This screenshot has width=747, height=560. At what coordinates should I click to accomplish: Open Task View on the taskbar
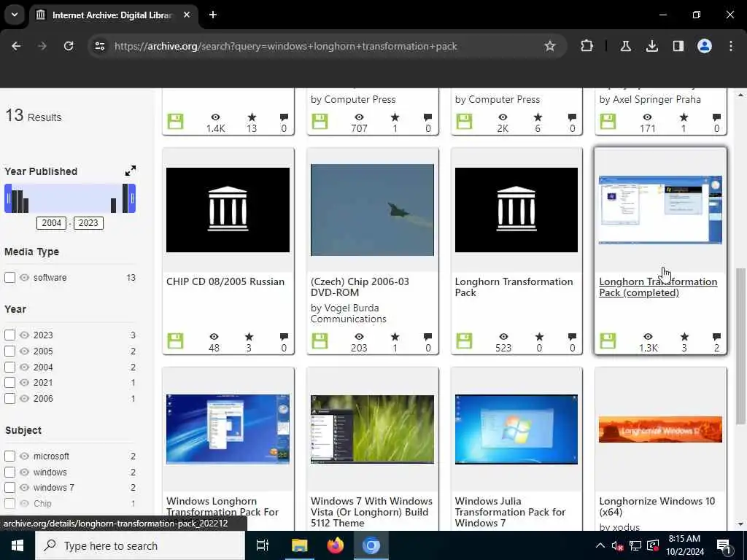(263, 545)
